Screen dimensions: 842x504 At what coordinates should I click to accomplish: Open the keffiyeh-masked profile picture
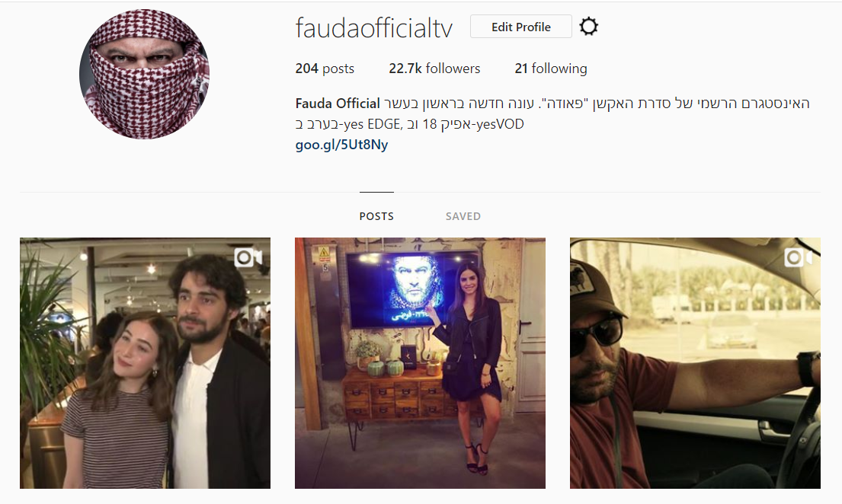[x=145, y=74]
